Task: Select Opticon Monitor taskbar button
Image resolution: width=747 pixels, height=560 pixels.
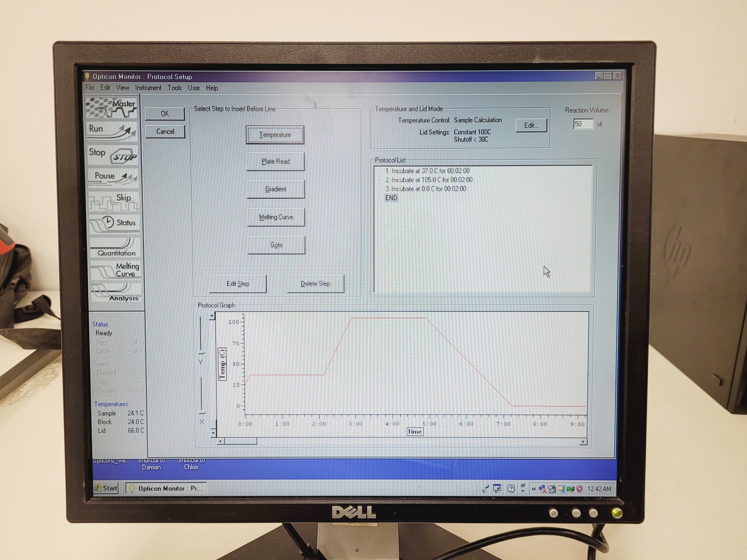Action: click(166, 488)
